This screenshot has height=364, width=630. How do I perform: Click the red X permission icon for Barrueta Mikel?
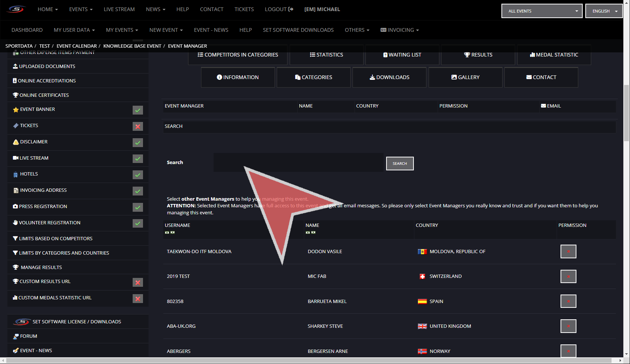click(x=568, y=301)
